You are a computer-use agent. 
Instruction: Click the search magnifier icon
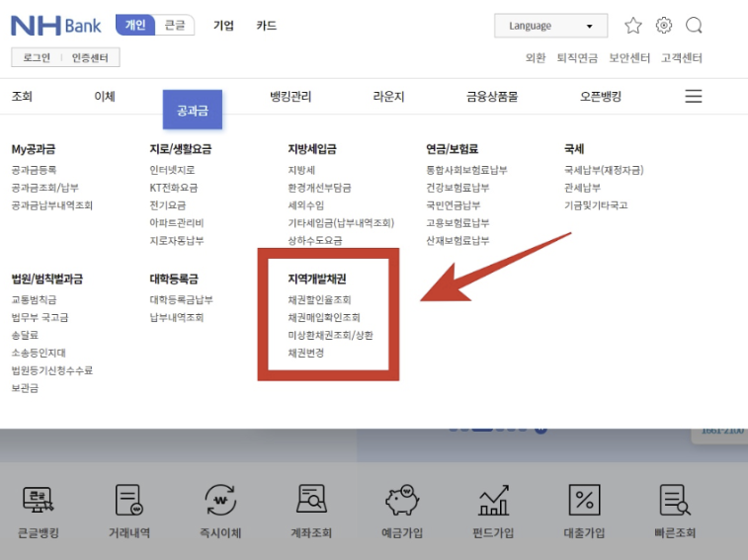[x=694, y=26]
